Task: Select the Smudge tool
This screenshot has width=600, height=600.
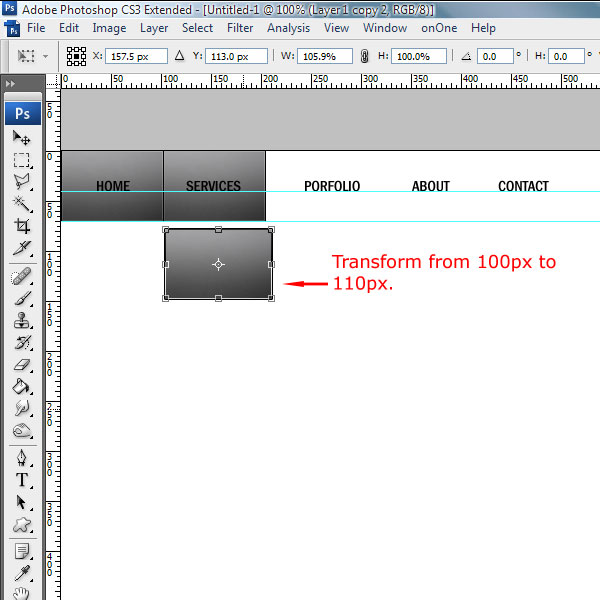Action: (21, 409)
